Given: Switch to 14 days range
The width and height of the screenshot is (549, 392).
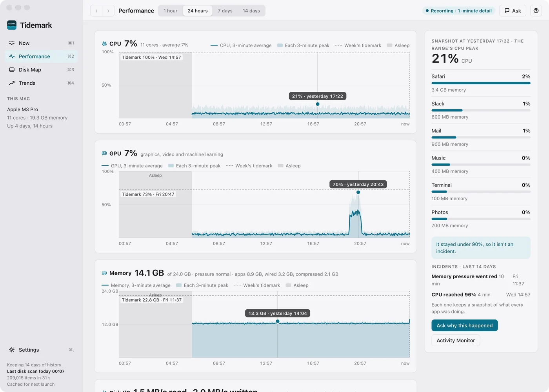Looking at the screenshot, I should point(251,11).
